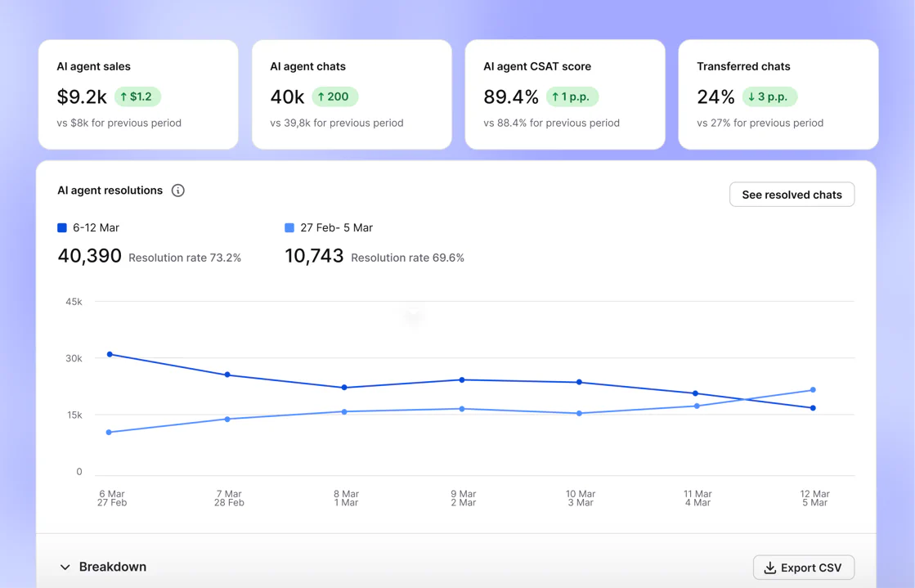The image size is (915, 588).
Task: Open the AI agent chats card
Action: pos(352,95)
